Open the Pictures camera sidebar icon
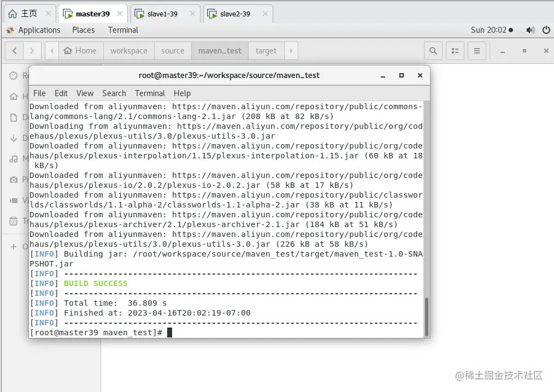 14,180
